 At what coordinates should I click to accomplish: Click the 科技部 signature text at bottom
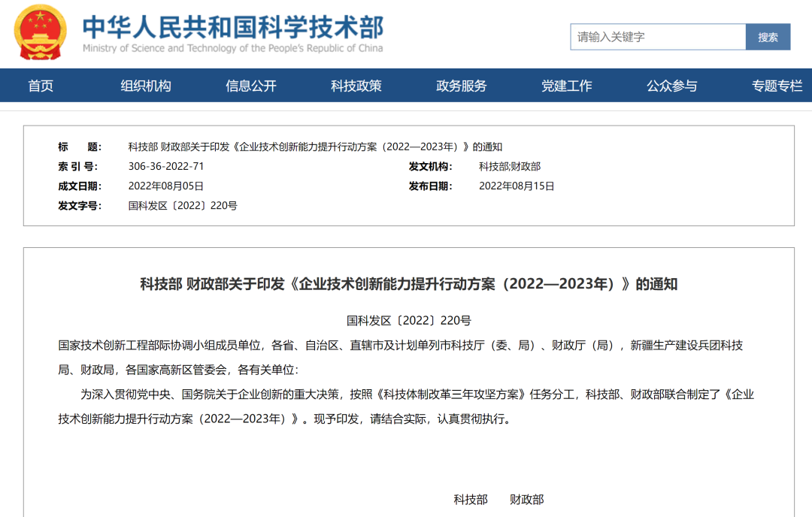471,500
